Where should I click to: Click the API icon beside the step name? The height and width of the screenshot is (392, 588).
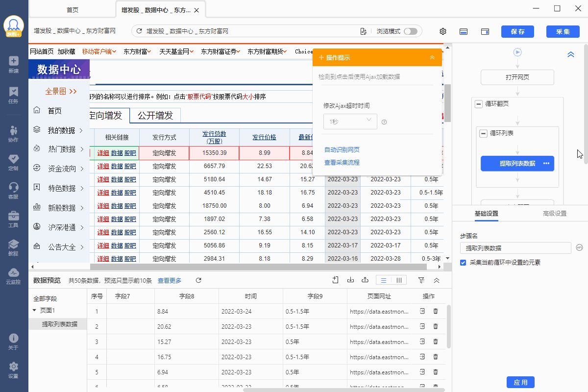click(579, 247)
